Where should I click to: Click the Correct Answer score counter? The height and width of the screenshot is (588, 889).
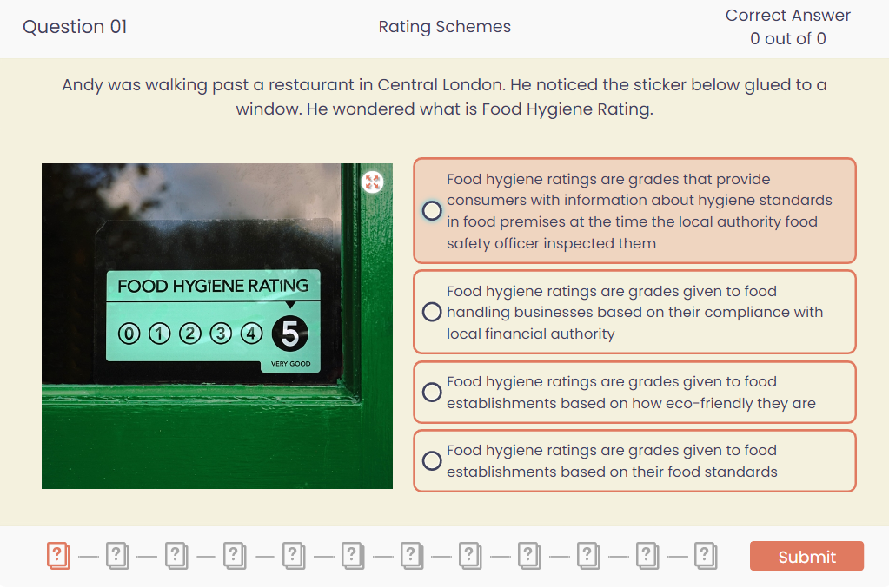point(787,27)
